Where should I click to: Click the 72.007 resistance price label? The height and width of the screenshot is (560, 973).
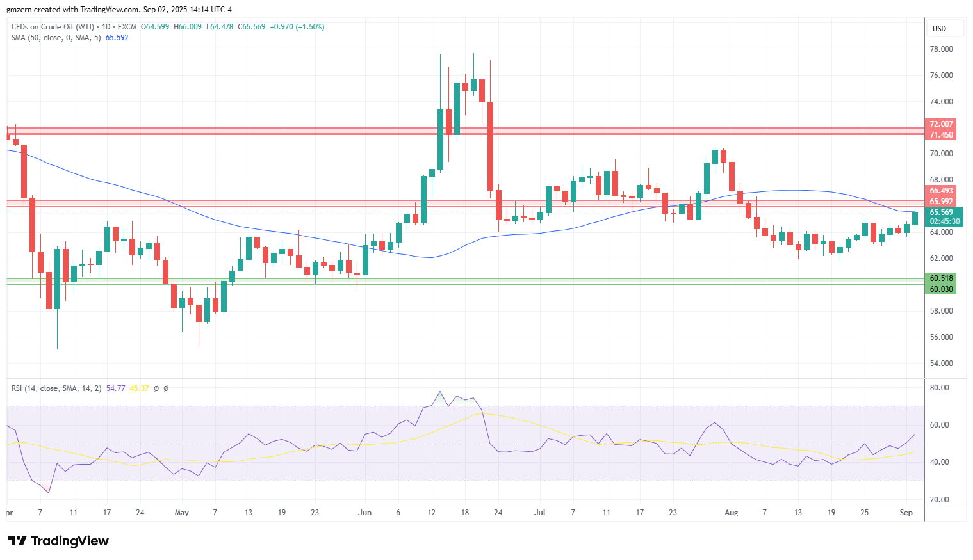941,124
